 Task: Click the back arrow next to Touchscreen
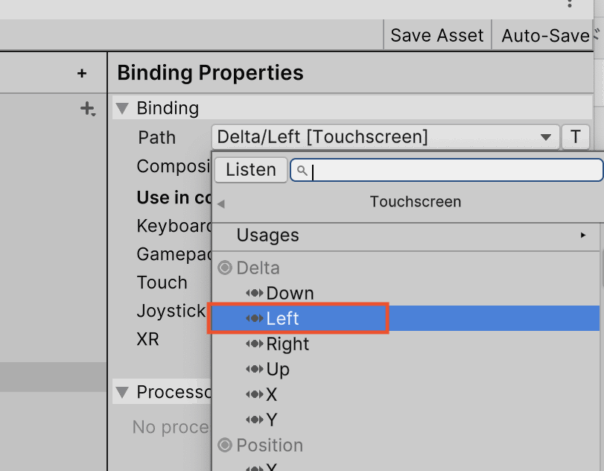(221, 203)
